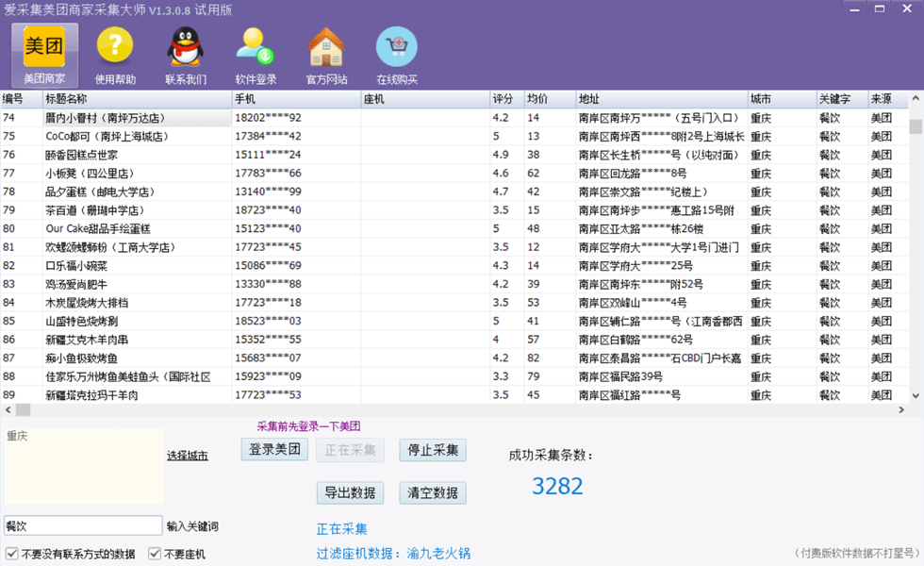Click the city list box showing 重庆
The height and width of the screenshot is (566, 924).
tap(84, 466)
